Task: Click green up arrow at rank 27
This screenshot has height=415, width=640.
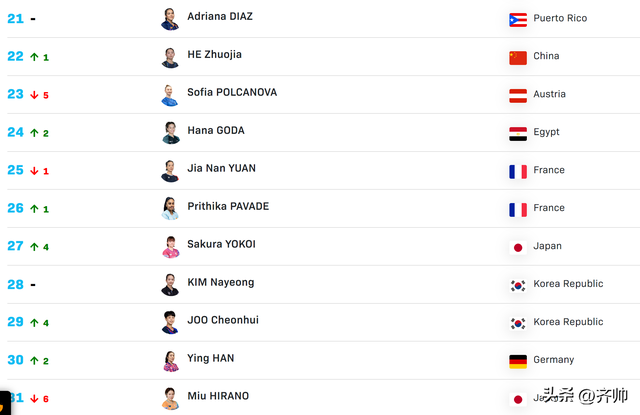Action: pyautogui.click(x=34, y=246)
